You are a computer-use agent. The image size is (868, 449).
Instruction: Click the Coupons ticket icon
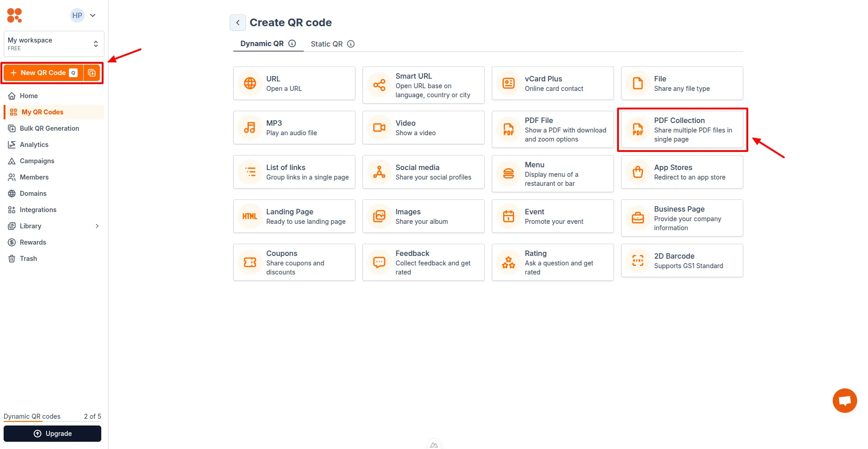coord(250,262)
